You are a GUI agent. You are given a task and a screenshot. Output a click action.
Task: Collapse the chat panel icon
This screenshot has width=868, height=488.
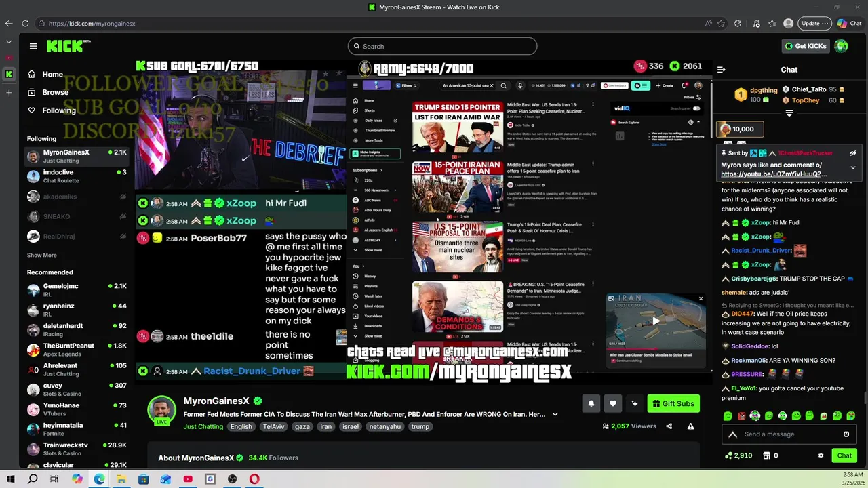(x=721, y=70)
